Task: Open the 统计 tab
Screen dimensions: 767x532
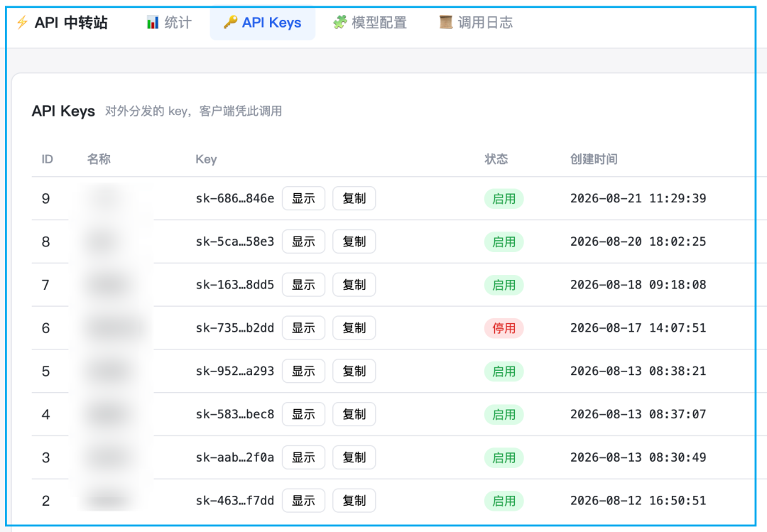Action: pyautogui.click(x=169, y=23)
